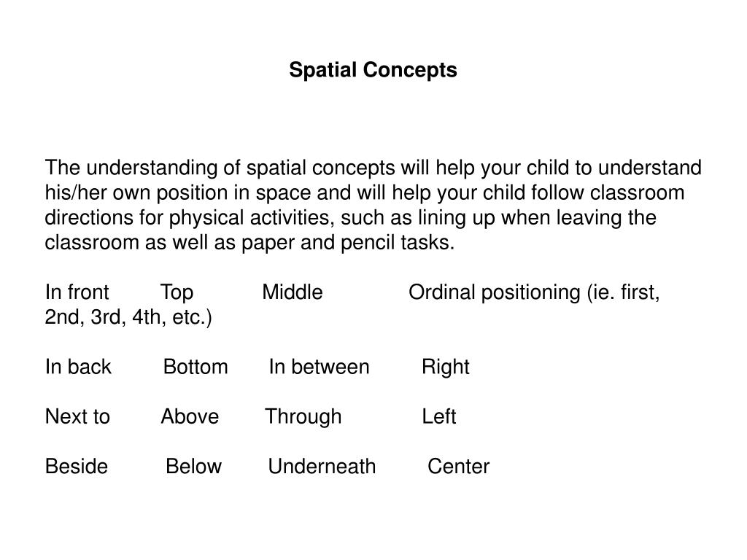Click the word "Left"
This screenshot has height=560, width=747.
439,416
